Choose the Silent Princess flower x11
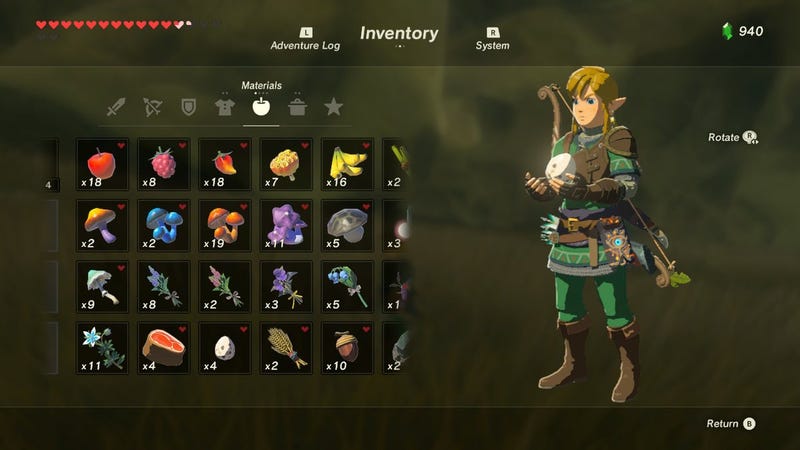The height and width of the screenshot is (450, 800). (102, 348)
